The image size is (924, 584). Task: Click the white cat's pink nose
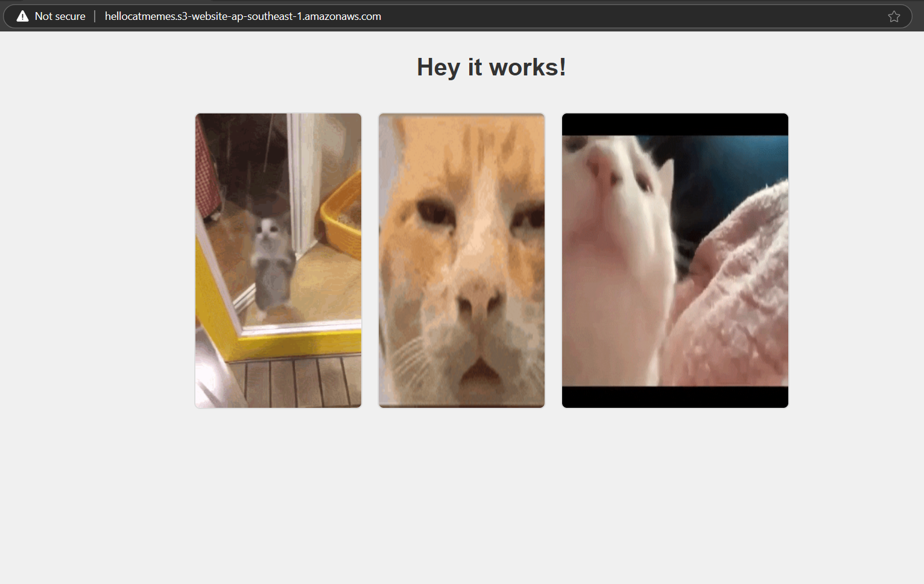point(603,166)
